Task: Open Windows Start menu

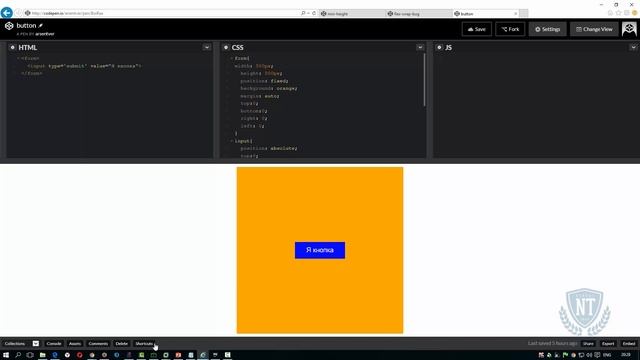Action: [x=6, y=355]
